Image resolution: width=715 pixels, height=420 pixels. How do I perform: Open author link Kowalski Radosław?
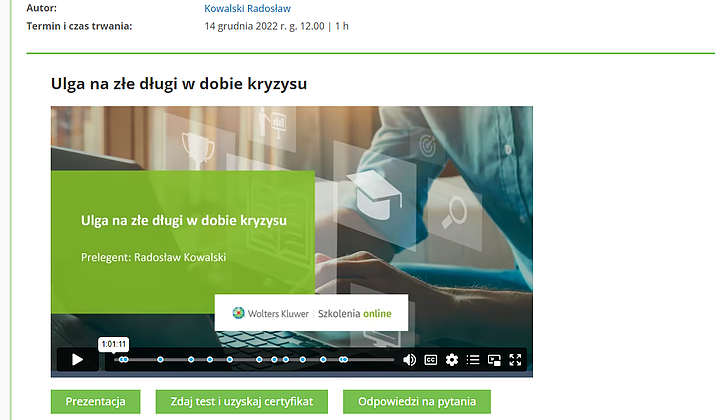(x=247, y=8)
